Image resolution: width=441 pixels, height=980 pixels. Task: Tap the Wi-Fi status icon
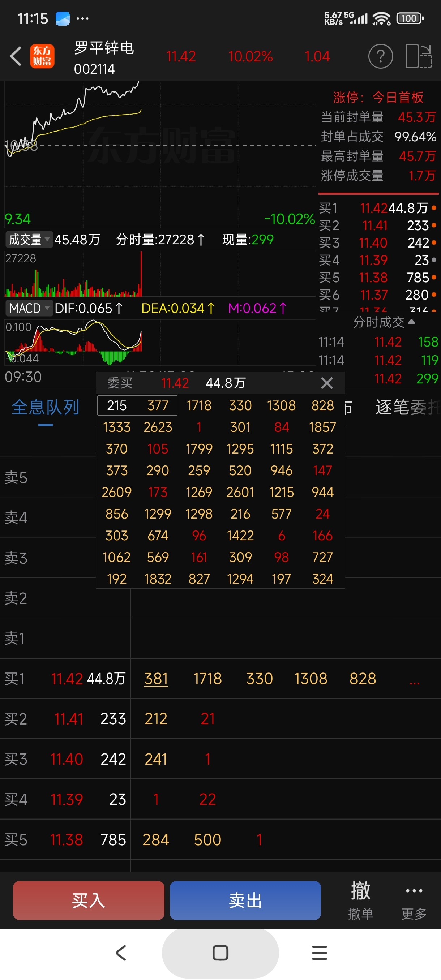coord(381,18)
